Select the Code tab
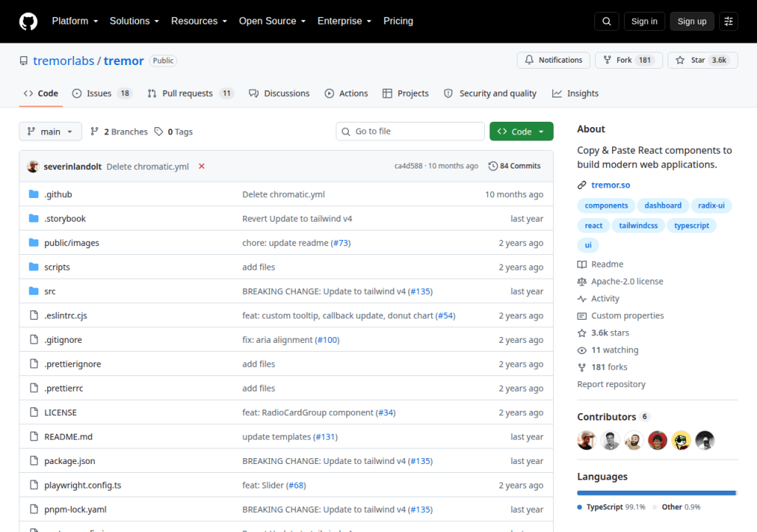Viewport: 757px width, 532px height. click(x=41, y=93)
